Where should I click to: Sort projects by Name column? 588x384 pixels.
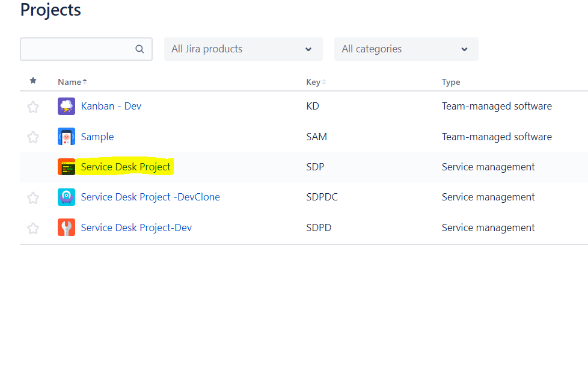(x=72, y=82)
